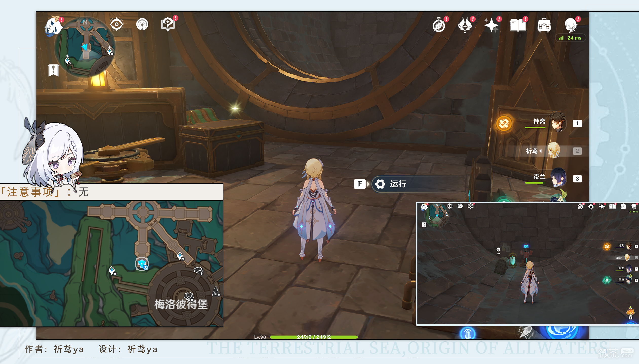Click the circular minimap
The height and width of the screenshot is (364, 639).
pos(85,47)
